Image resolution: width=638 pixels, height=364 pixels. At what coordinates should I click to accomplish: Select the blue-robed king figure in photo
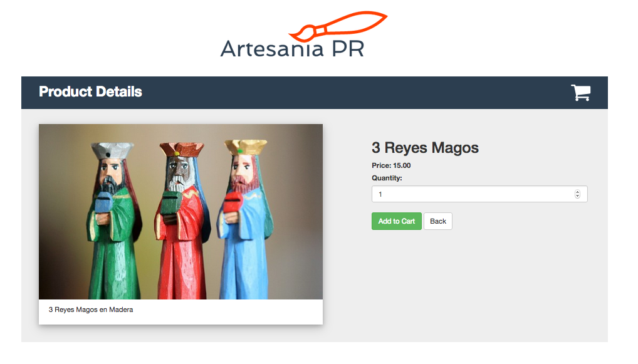point(246,220)
